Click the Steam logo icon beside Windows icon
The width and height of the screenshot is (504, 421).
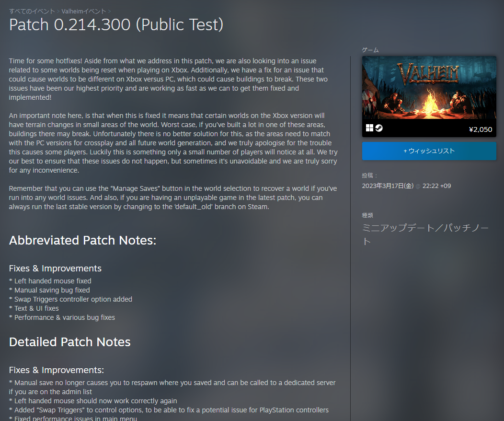pyautogui.click(x=379, y=128)
